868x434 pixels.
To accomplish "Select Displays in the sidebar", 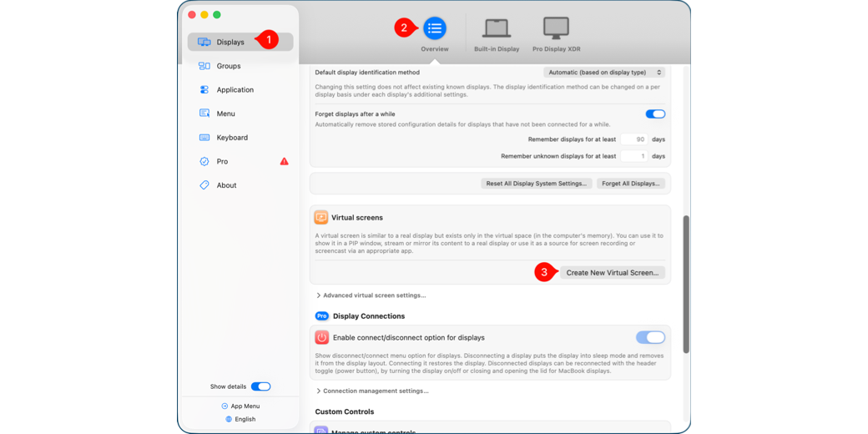I will click(x=240, y=42).
